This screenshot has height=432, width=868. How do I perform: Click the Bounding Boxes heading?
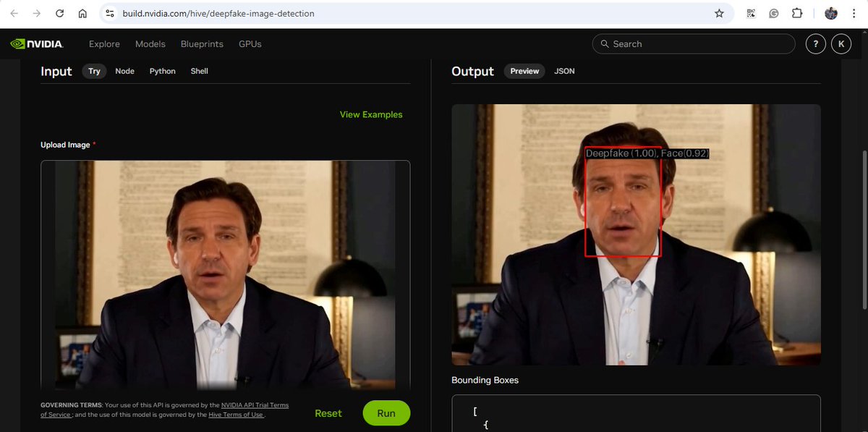pos(485,380)
